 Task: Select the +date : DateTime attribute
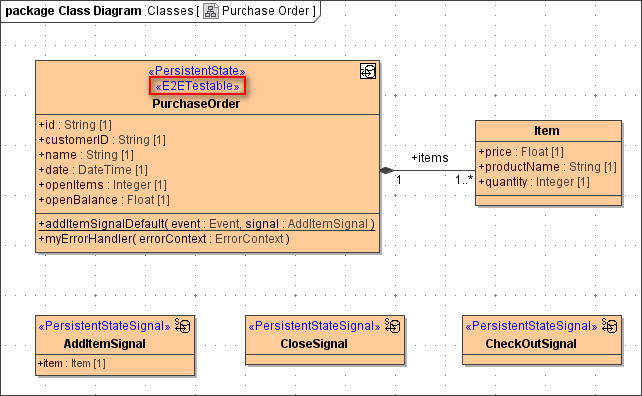[93, 170]
